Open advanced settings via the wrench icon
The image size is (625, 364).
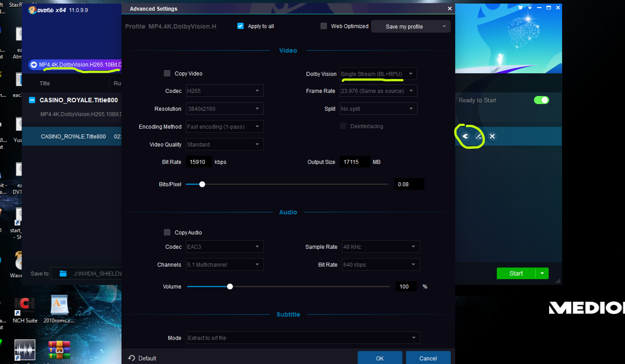point(466,136)
